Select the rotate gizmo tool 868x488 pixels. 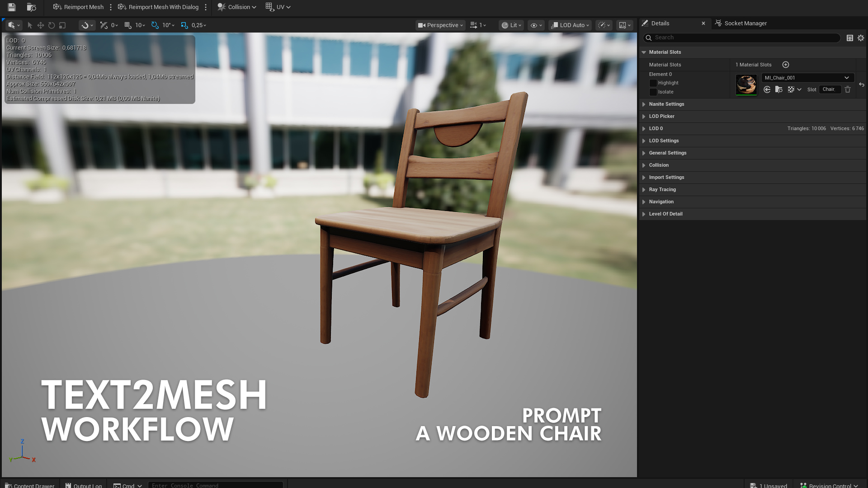52,25
